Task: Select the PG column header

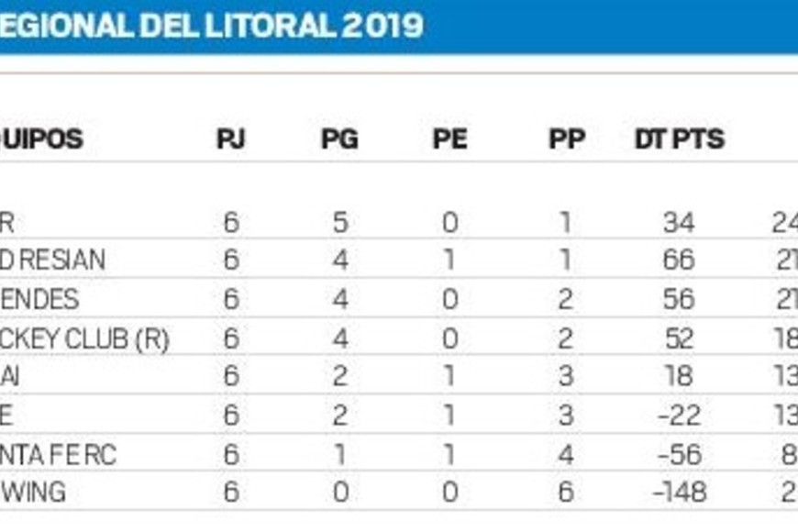Action: pyautogui.click(x=339, y=139)
